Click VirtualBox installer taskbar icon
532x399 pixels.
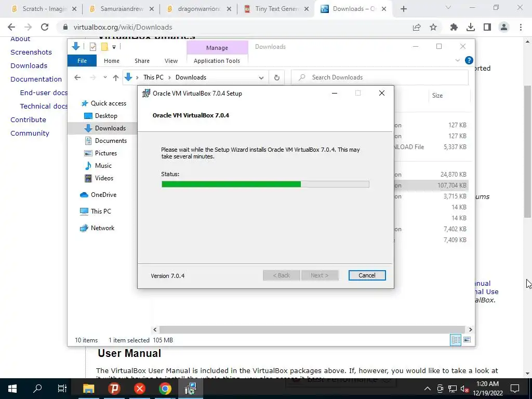point(190,389)
